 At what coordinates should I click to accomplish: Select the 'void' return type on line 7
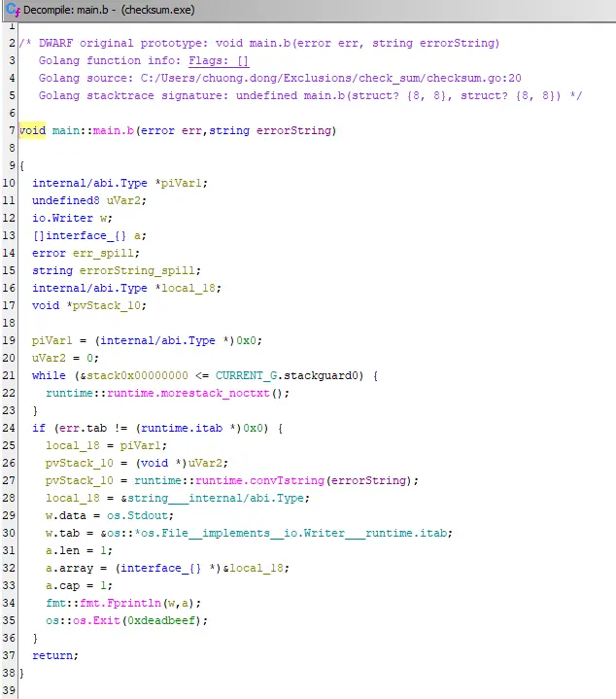[x=32, y=130]
